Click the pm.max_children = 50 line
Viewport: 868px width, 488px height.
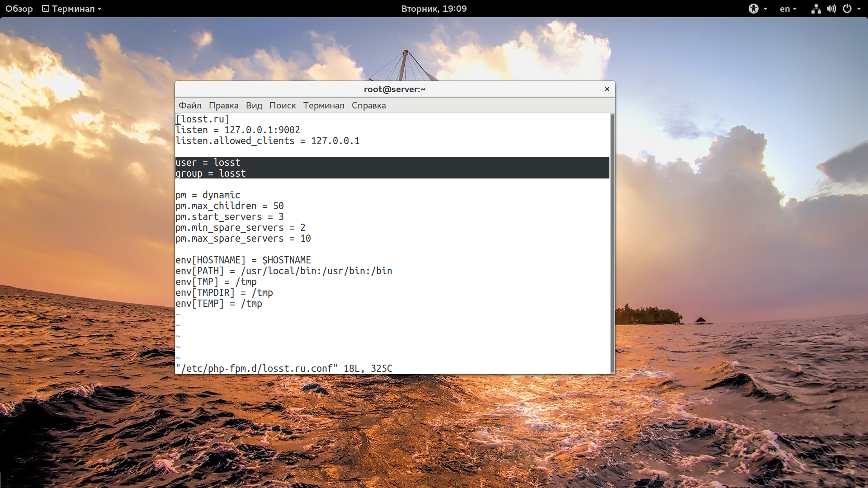230,206
